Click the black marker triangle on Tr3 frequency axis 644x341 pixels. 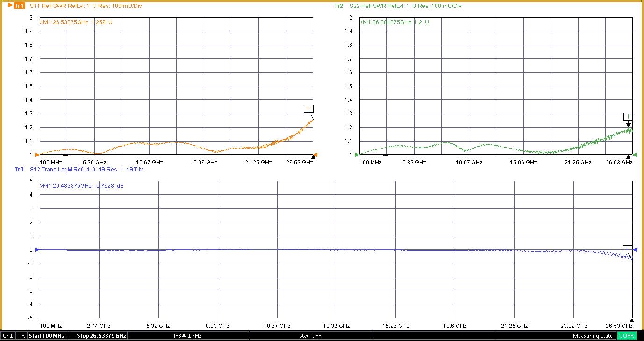point(632,320)
